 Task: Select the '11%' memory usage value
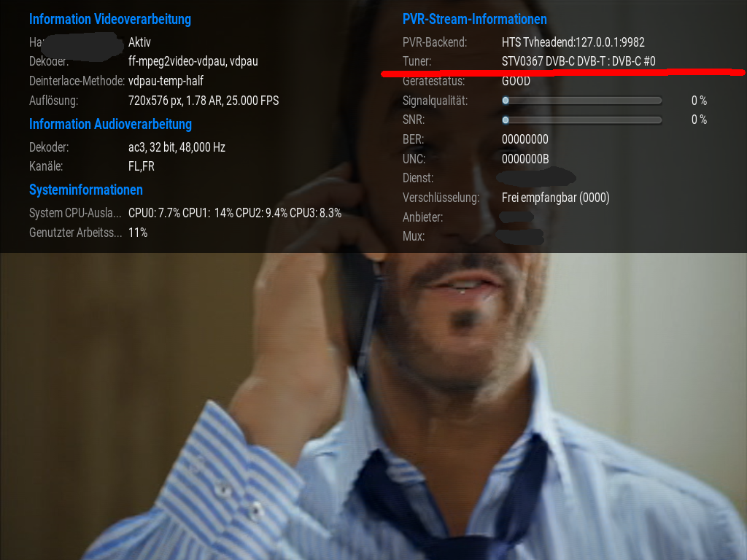pyautogui.click(x=138, y=233)
